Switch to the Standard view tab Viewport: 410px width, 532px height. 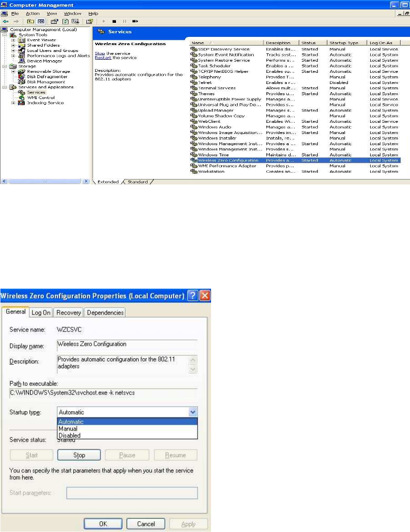pyautogui.click(x=137, y=182)
